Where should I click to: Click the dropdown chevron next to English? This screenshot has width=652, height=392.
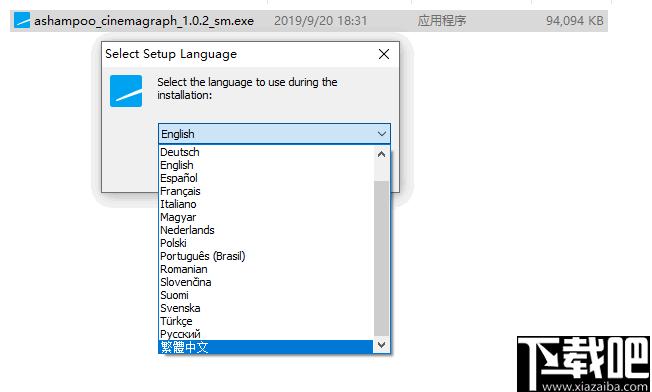382,134
